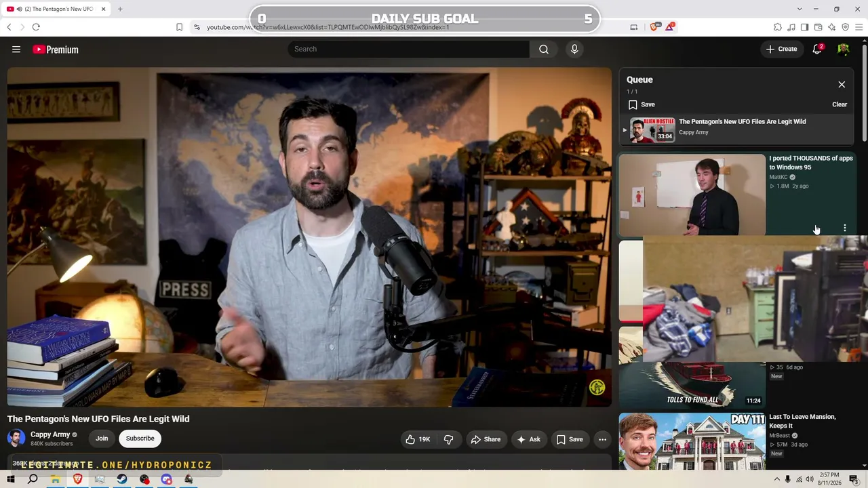This screenshot has height=488, width=868.
Task: Open 'I ported THOUSANDS of apps' video title
Action: pos(811,163)
